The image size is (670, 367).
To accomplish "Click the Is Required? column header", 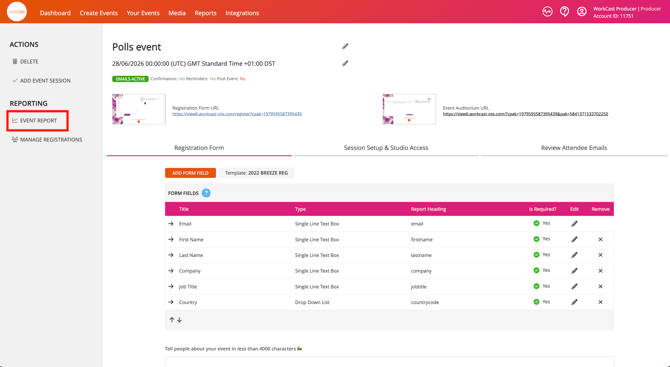I will pyautogui.click(x=543, y=209).
